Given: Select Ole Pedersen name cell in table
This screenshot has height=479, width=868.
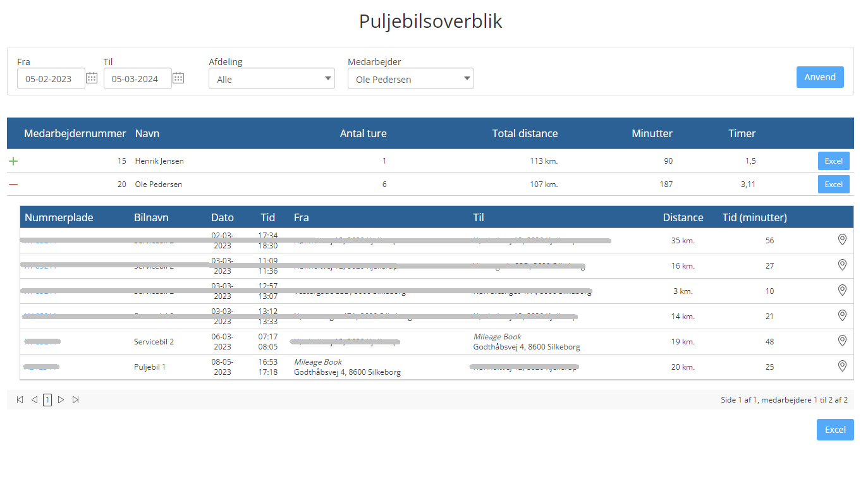Looking at the screenshot, I should (159, 185).
